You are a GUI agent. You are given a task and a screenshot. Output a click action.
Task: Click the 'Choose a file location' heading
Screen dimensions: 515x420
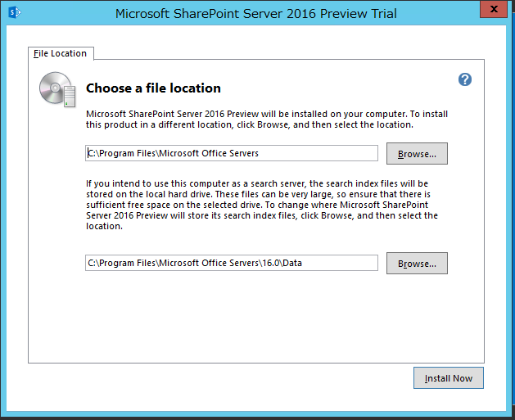[x=153, y=88]
